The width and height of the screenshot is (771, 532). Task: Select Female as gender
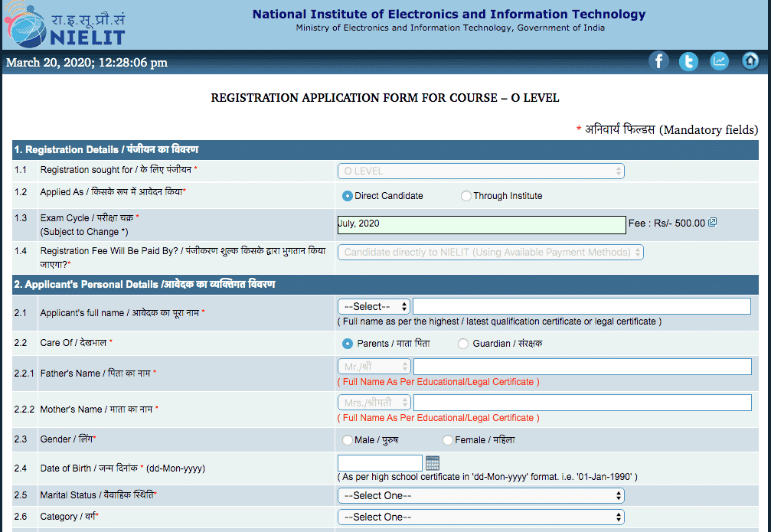click(447, 439)
